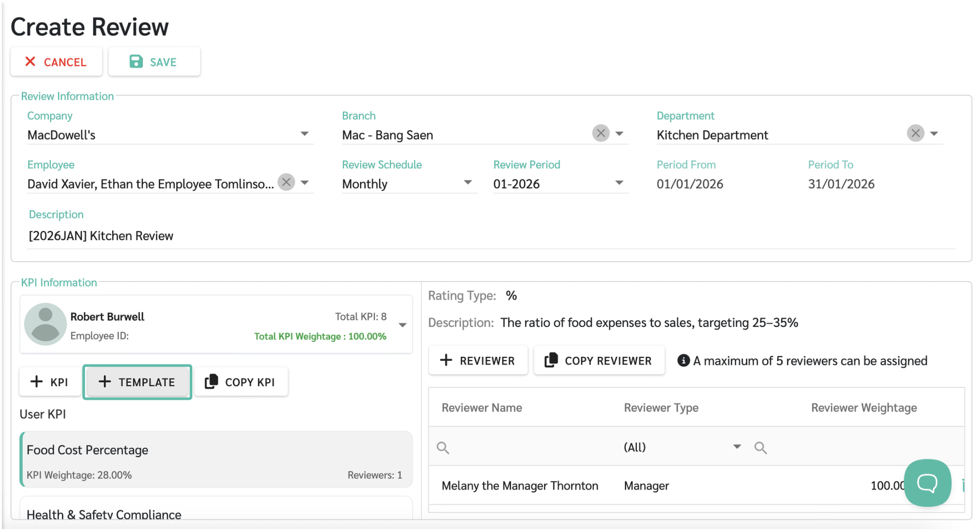Image resolution: width=980 pixels, height=532 pixels.
Task: Open the Review Period dropdown
Action: pyautogui.click(x=619, y=183)
